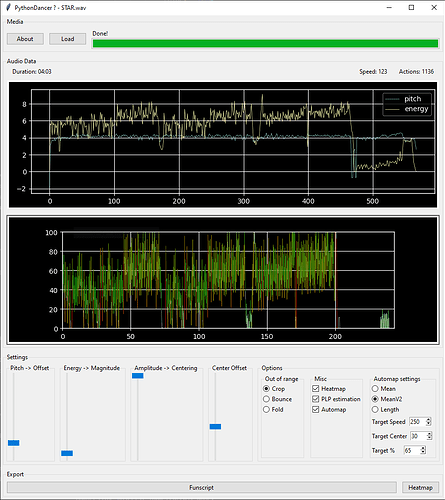Decrease Target Center with down arrow

[x=430, y=438]
